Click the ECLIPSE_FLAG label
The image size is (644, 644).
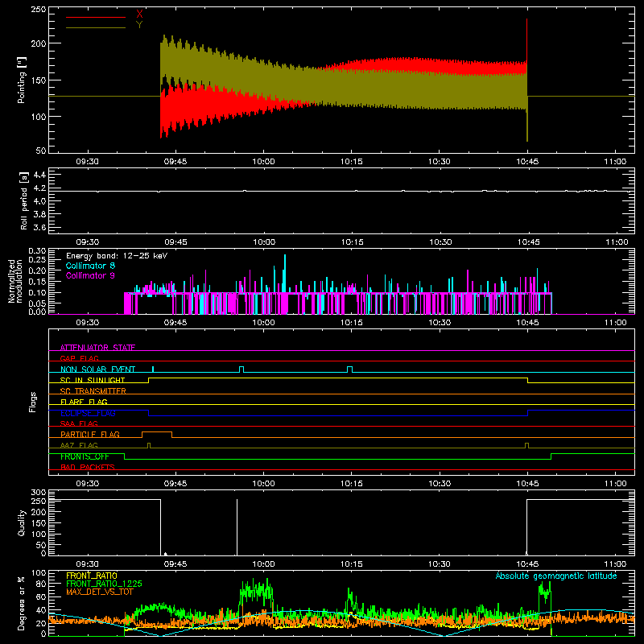pyautogui.click(x=88, y=413)
